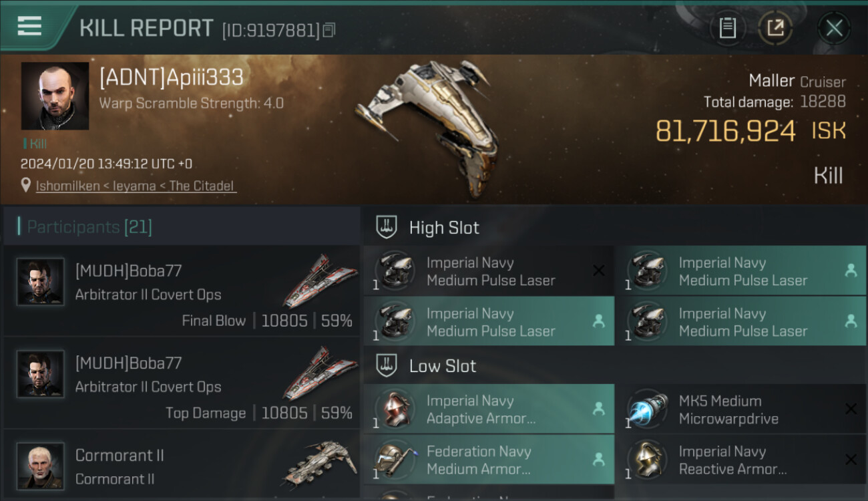This screenshot has width=868, height=501.
Task: Select Imperial Navy Adaptive Armor module
Action: tap(489, 409)
